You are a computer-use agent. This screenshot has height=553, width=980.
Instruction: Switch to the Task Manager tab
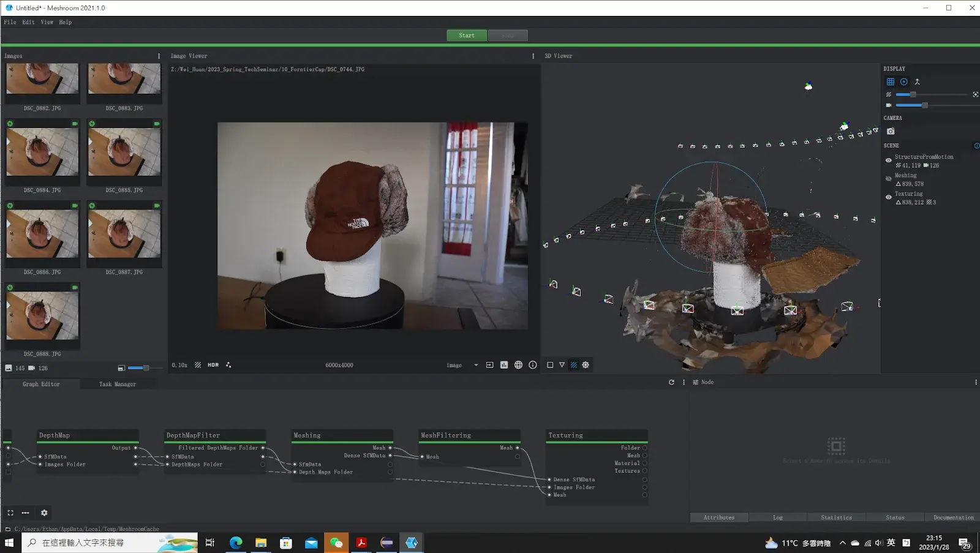(x=118, y=384)
